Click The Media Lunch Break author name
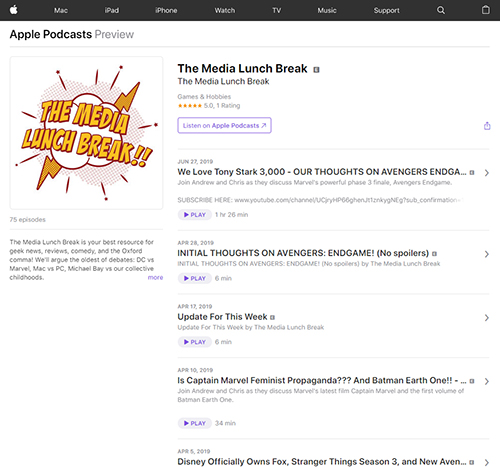500x467 pixels. click(223, 81)
